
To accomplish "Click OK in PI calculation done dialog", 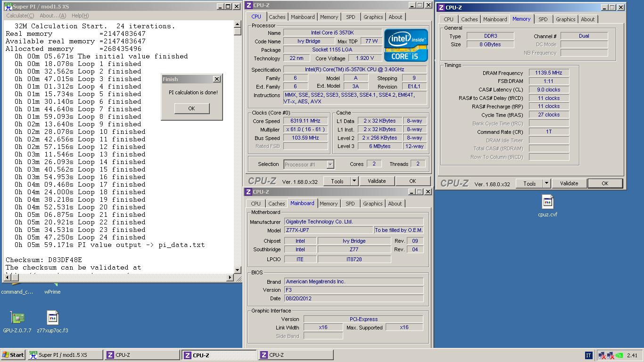I will tap(191, 108).
